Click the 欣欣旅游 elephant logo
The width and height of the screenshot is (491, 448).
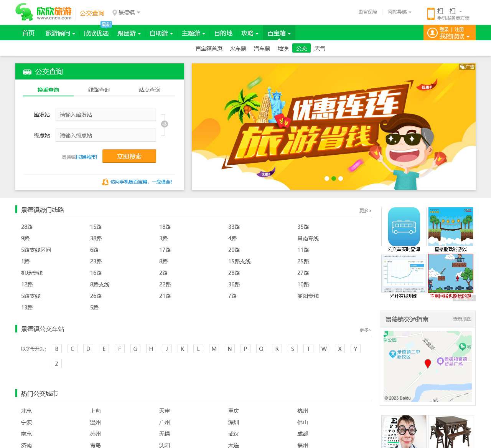(25, 12)
